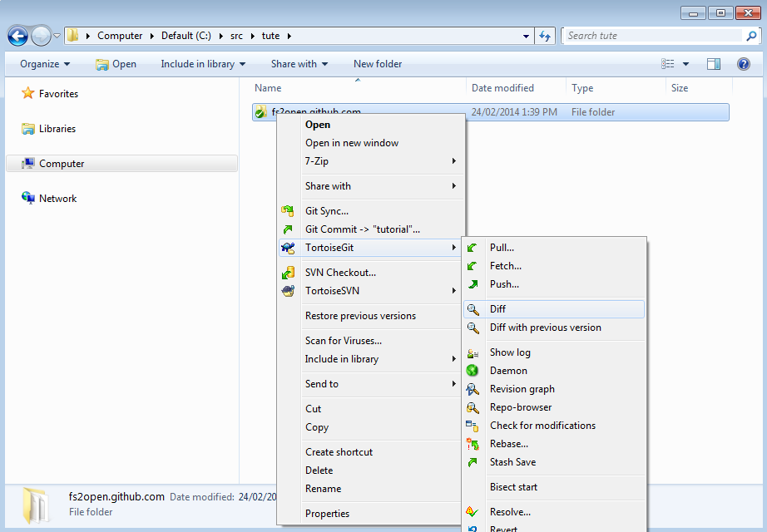Click the Repo-browser icon
This screenshot has height=532, width=767.
tap(473, 407)
